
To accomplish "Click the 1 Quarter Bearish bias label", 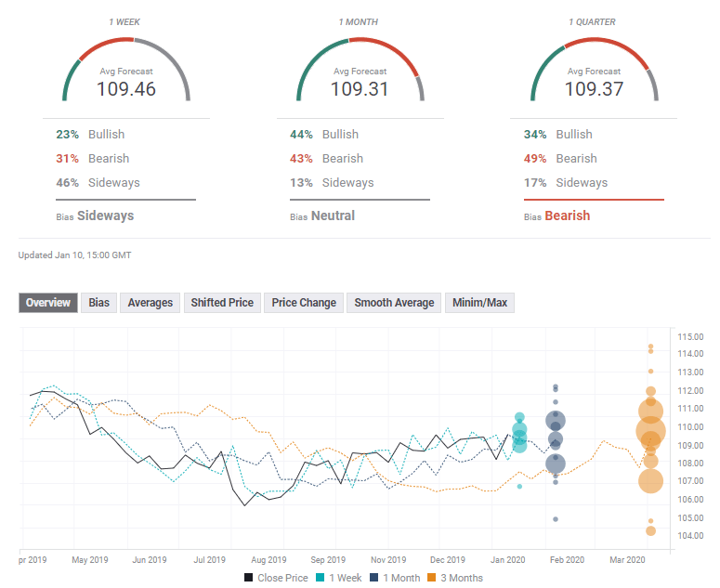I will (567, 216).
